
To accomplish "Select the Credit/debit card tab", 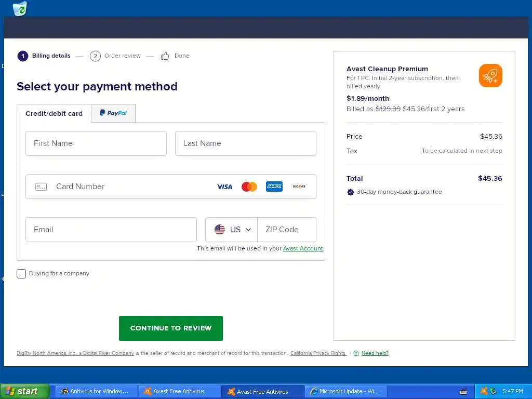I will point(54,114).
